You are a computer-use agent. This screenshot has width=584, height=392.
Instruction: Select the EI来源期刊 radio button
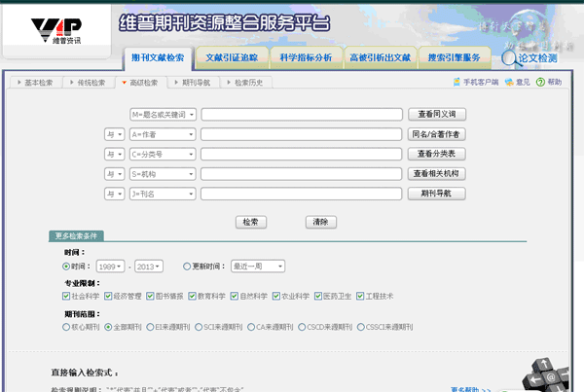[150, 327]
